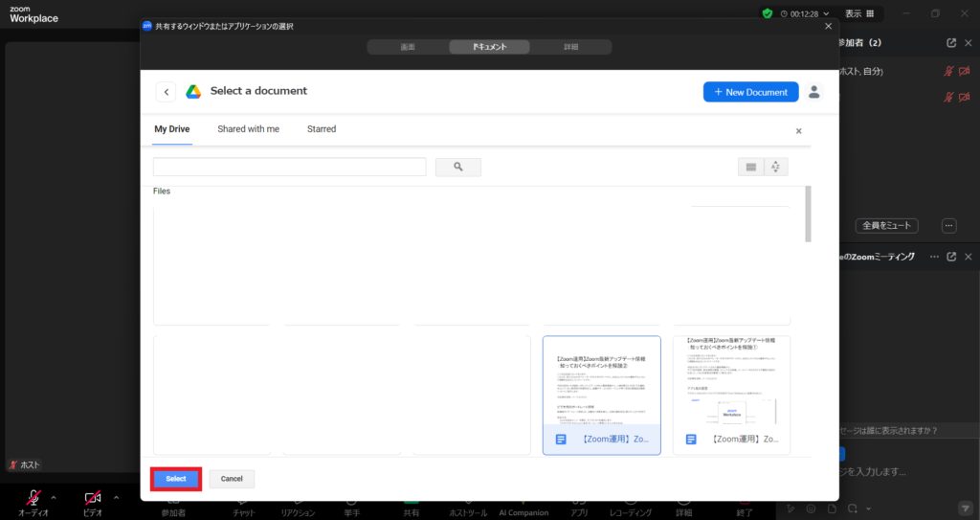Expand the meeting timer dropdown chevron
Screen dimensions: 980x520
[824, 13]
